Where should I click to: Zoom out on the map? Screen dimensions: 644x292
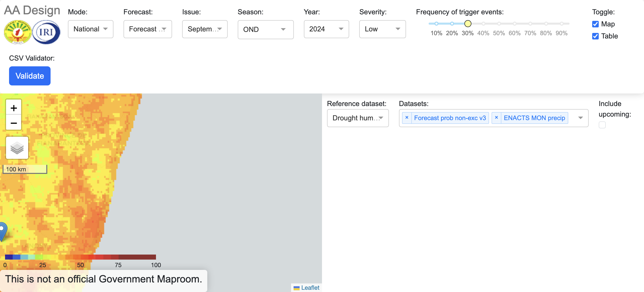coord(14,123)
